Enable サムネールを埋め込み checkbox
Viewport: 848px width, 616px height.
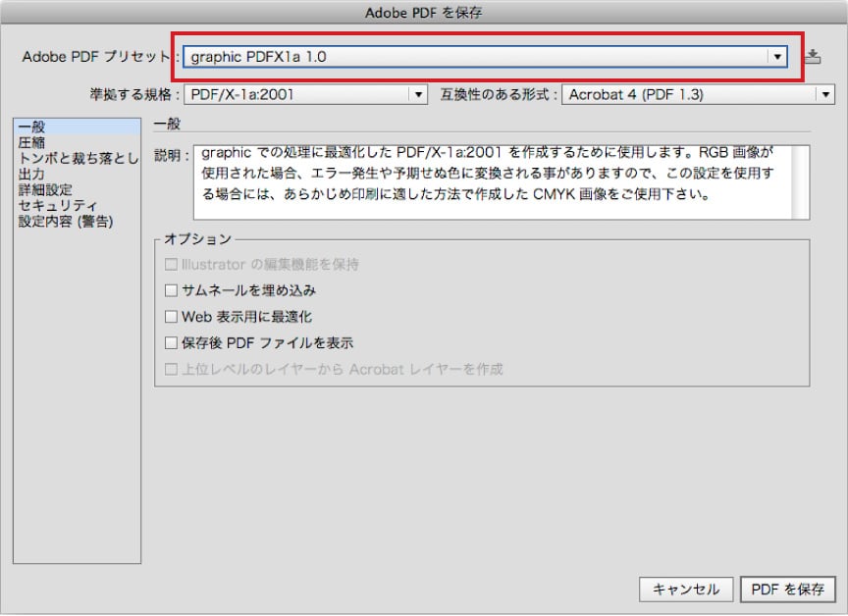(x=172, y=291)
